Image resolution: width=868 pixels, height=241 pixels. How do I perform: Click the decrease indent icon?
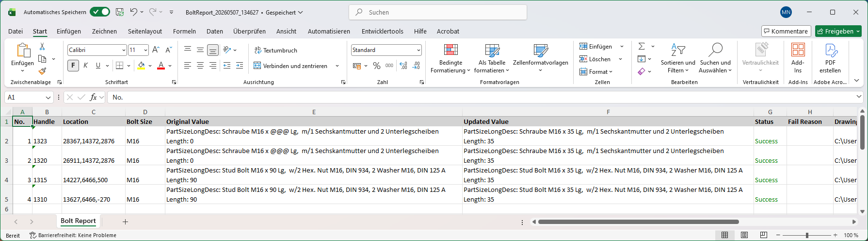(x=227, y=66)
